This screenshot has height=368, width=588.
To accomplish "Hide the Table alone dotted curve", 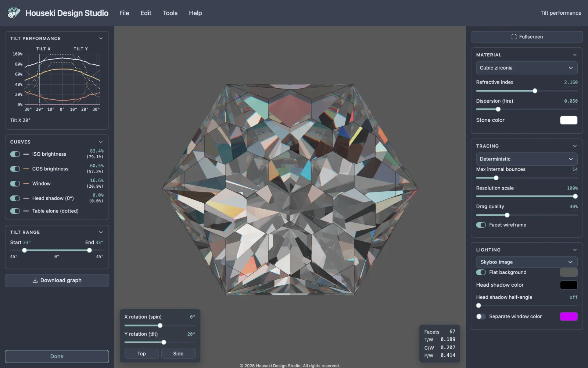I will [x=15, y=211].
